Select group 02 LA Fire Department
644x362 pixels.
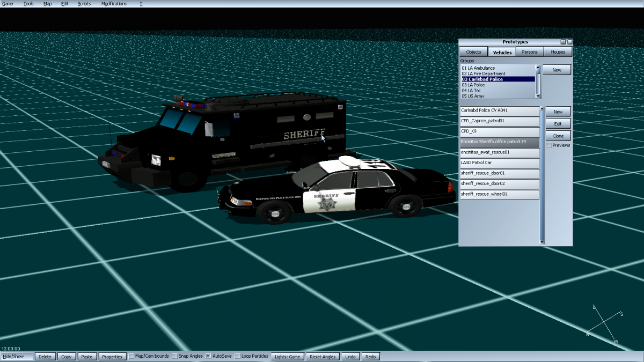coord(498,73)
